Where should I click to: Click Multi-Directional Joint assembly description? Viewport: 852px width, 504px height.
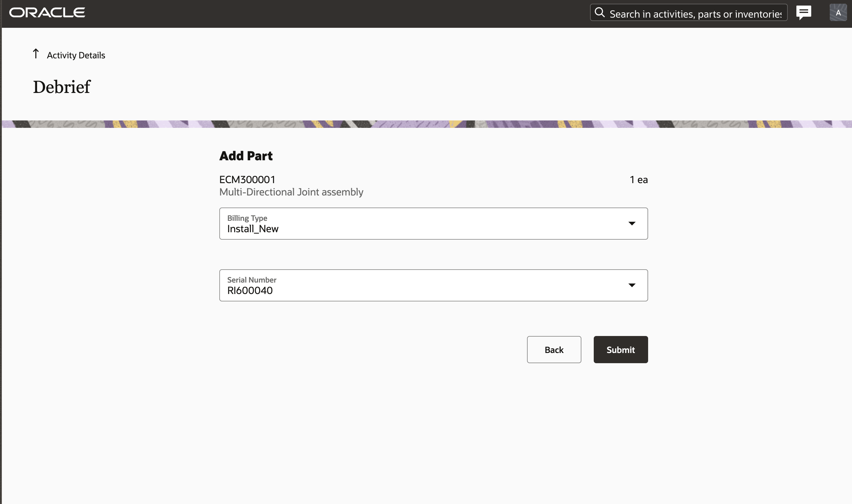(291, 192)
